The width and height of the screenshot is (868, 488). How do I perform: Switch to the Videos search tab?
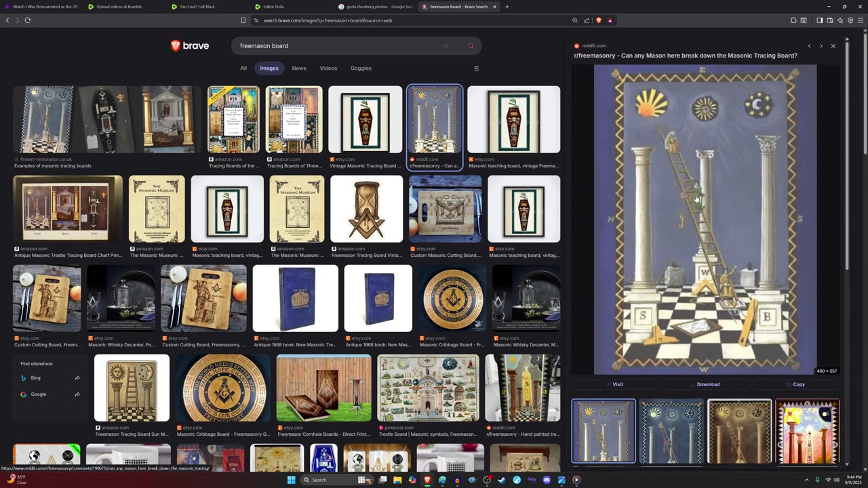[328, 68]
